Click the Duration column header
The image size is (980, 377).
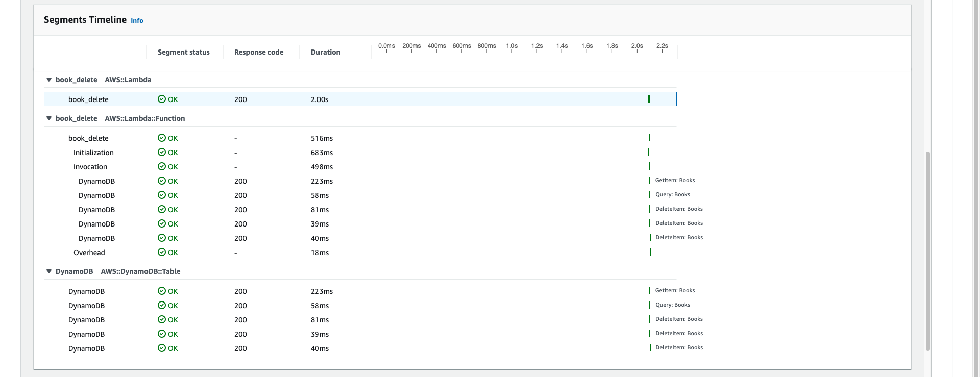326,52
